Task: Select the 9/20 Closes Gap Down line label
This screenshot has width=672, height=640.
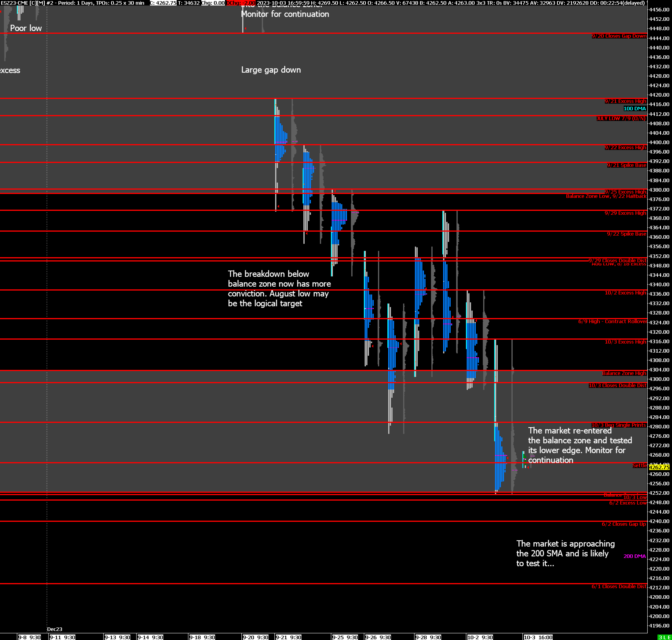Action: tap(619, 36)
